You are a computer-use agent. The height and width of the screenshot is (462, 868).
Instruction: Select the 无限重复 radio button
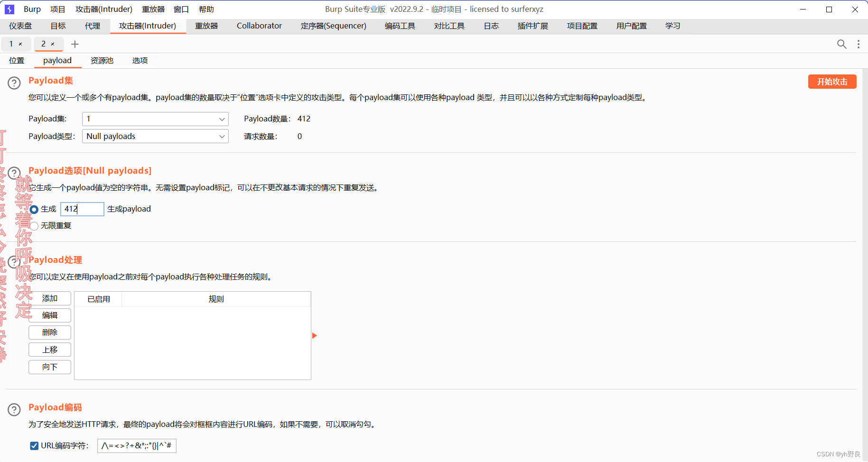34,226
